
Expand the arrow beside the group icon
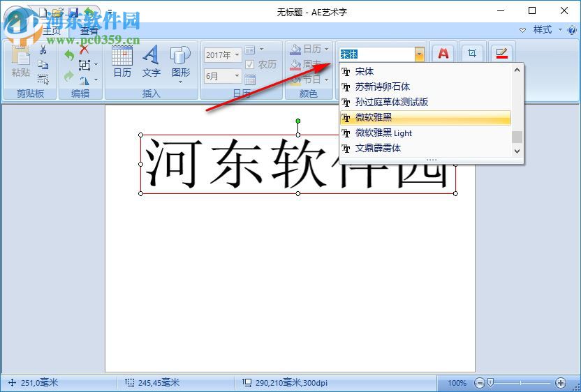96,65
